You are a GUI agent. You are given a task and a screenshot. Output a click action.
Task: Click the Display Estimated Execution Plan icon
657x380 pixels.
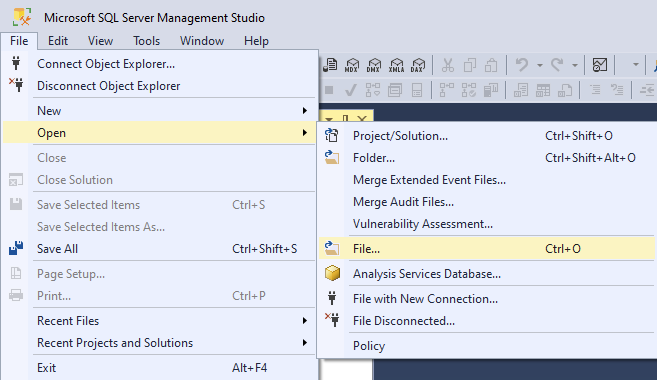[x=372, y=90]
